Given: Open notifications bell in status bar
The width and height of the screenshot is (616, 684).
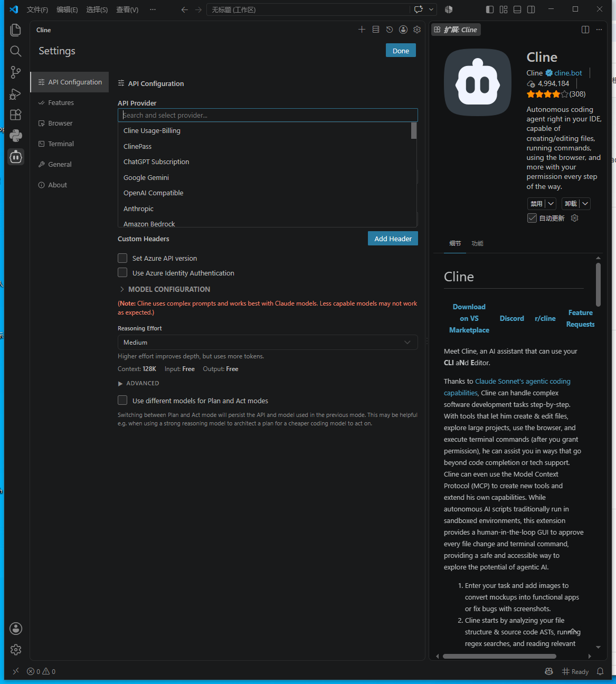Looking at the screenshot, I should (600, 671).
